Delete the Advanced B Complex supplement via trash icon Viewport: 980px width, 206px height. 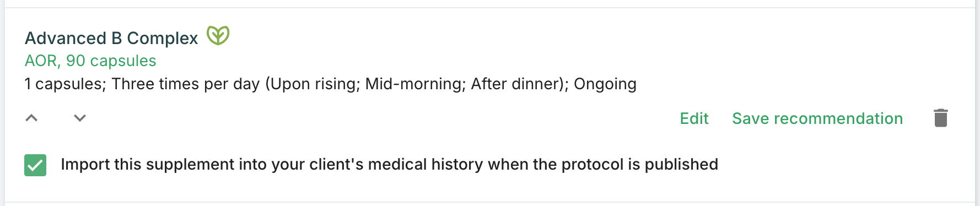(x=941, y=118)
